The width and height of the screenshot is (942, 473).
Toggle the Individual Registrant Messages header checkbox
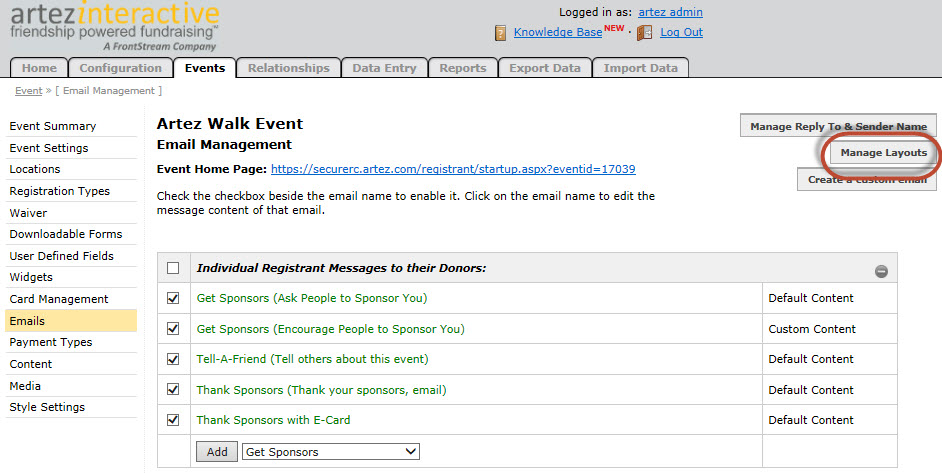(x=173, y=268)
